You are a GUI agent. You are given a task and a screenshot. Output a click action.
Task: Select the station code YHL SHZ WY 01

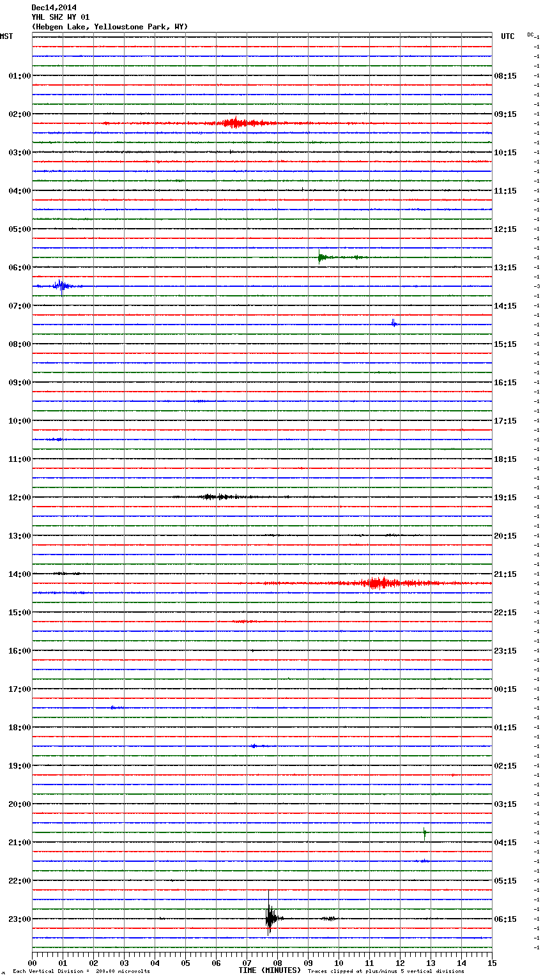point(61,17)
